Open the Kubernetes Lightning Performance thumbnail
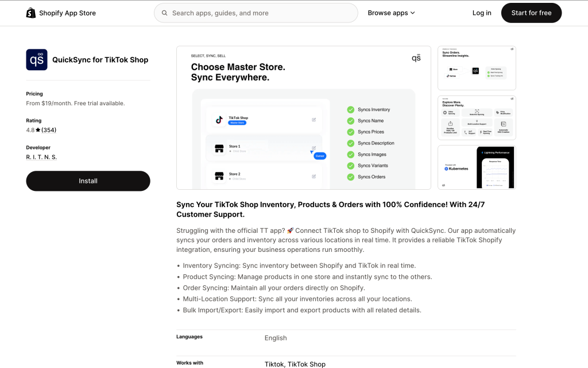This screenshot has width=588, height=368. 477,167
